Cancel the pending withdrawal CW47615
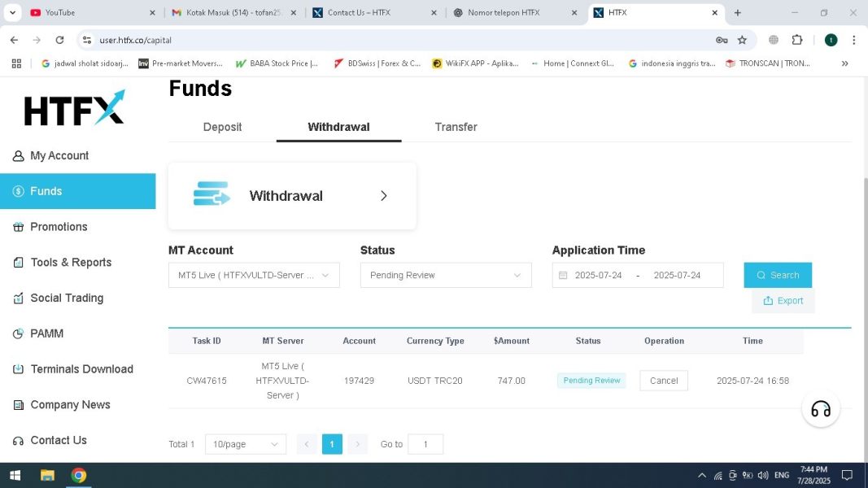Image resolution: width=868 pixels, height=488 pixels. click(x=663, y=381)
